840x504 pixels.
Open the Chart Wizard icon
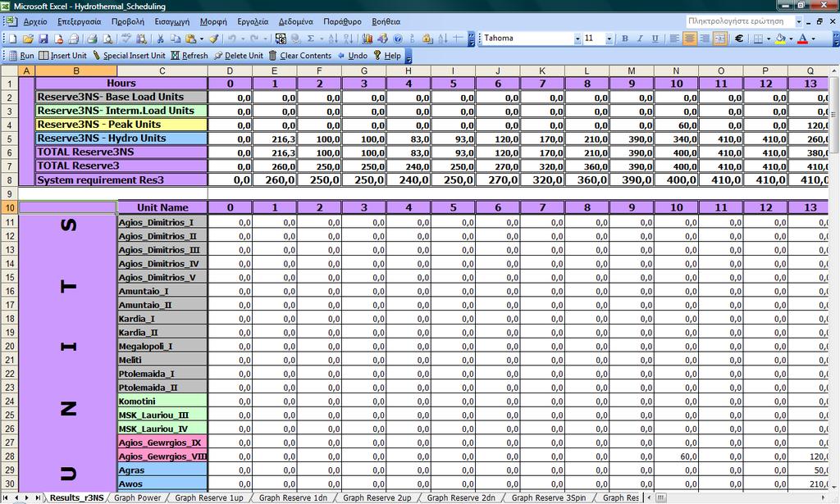(367, 39)
